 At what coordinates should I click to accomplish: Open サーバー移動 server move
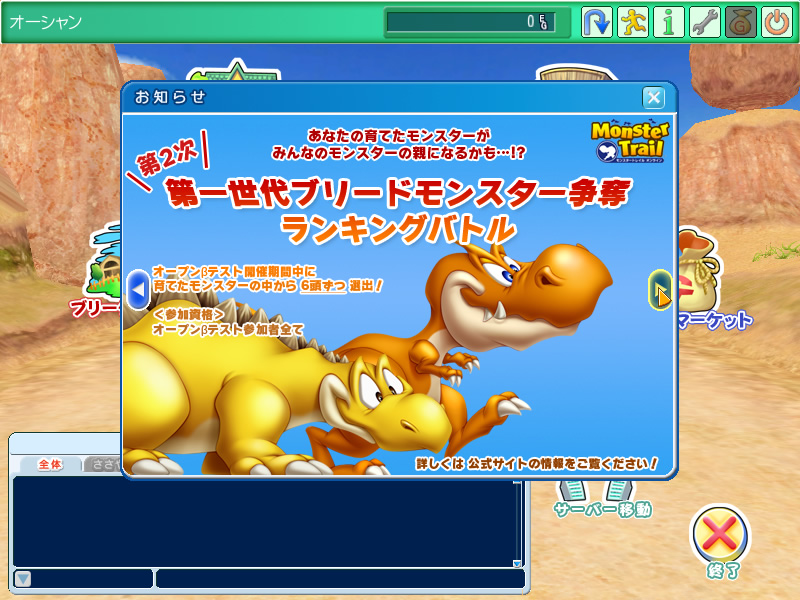[x=603, y=500]
